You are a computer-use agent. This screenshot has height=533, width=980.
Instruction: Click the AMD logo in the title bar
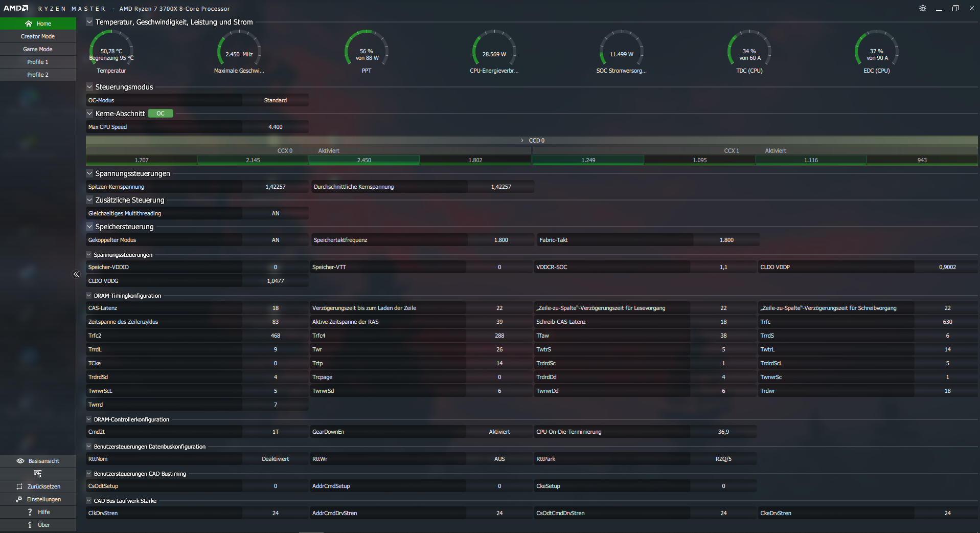16,8
